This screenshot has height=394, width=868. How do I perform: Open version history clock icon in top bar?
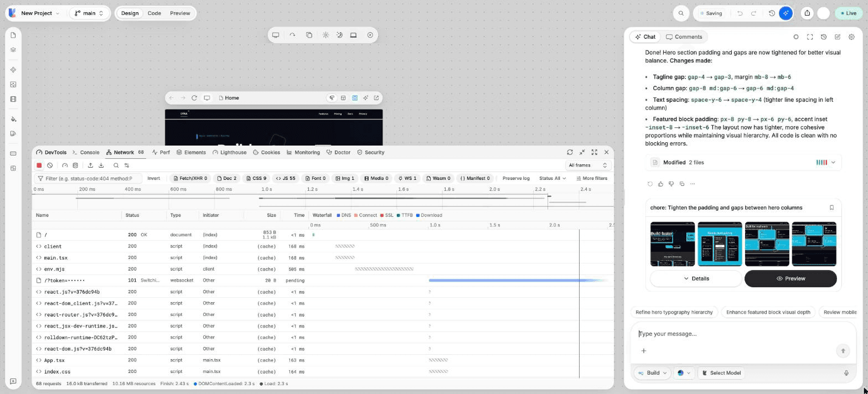click(x=772, y=13)
